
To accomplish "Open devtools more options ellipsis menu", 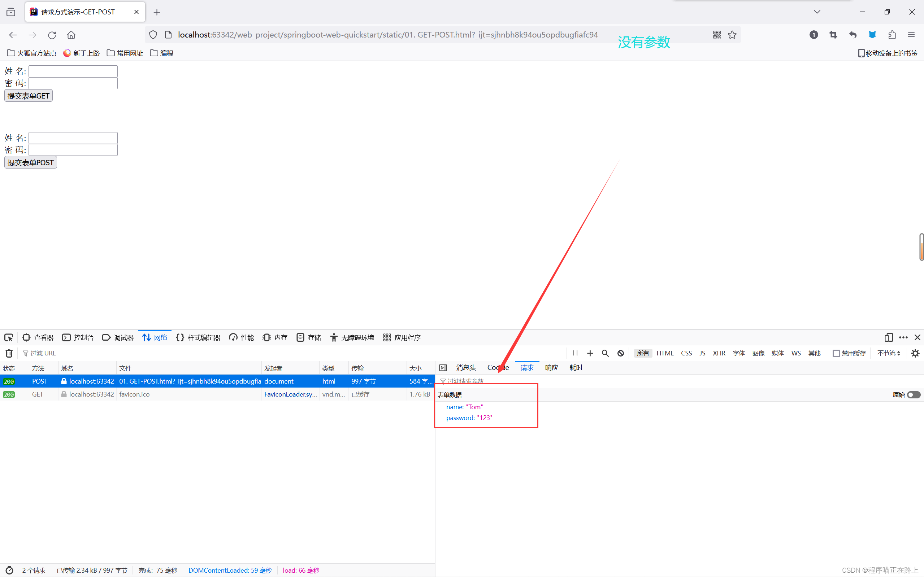I will tap(903, 337).
